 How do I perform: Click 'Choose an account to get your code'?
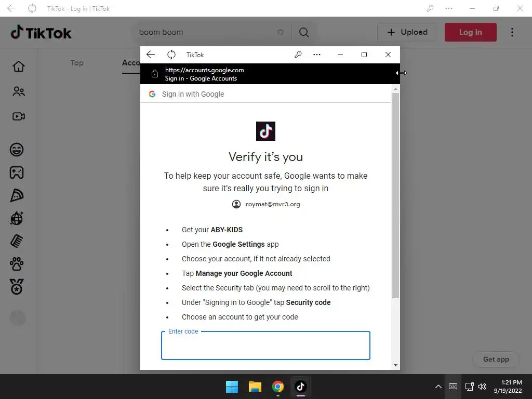click(240, 317)
